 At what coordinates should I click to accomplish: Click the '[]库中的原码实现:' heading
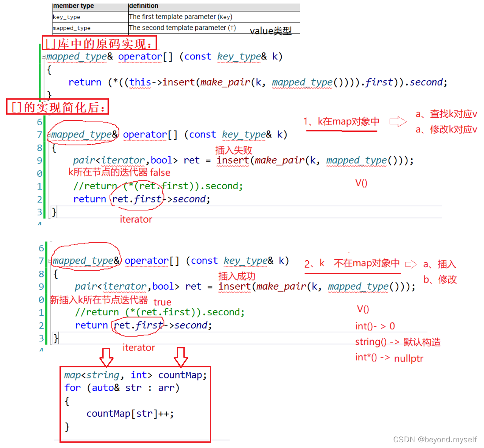[x=99, y=43]
